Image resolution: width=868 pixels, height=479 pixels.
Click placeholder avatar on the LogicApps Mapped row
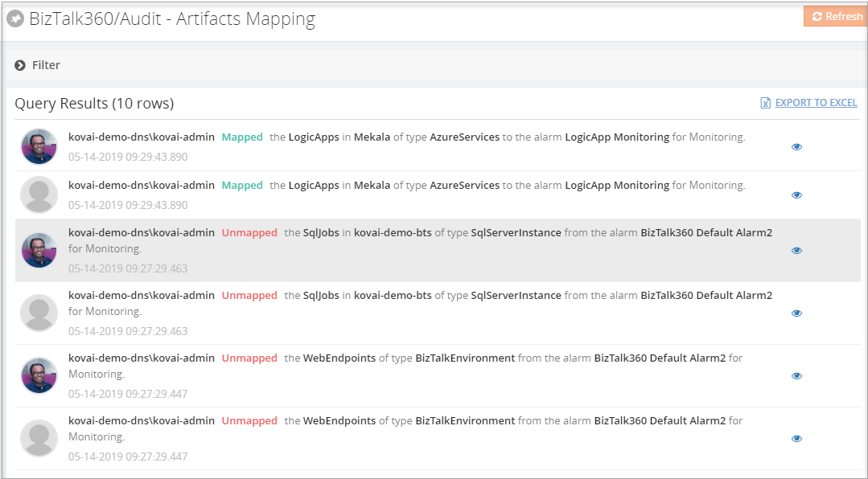[x=39, y=194]
